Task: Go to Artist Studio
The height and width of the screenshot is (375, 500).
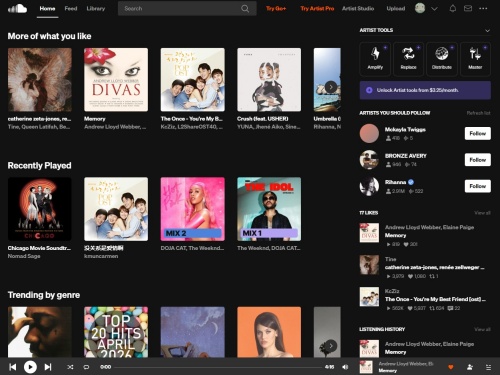Action: pyautogui.click(x=358, y=8)
